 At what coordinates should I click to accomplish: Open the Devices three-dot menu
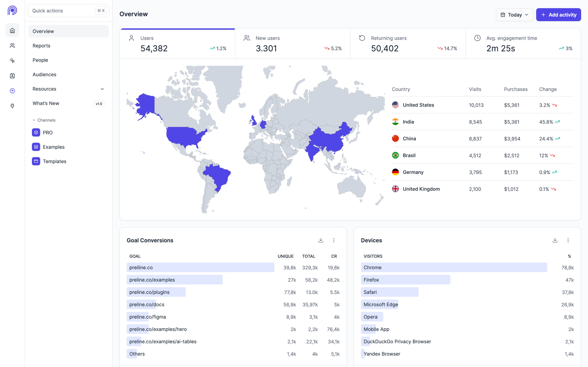pos(568,240)
